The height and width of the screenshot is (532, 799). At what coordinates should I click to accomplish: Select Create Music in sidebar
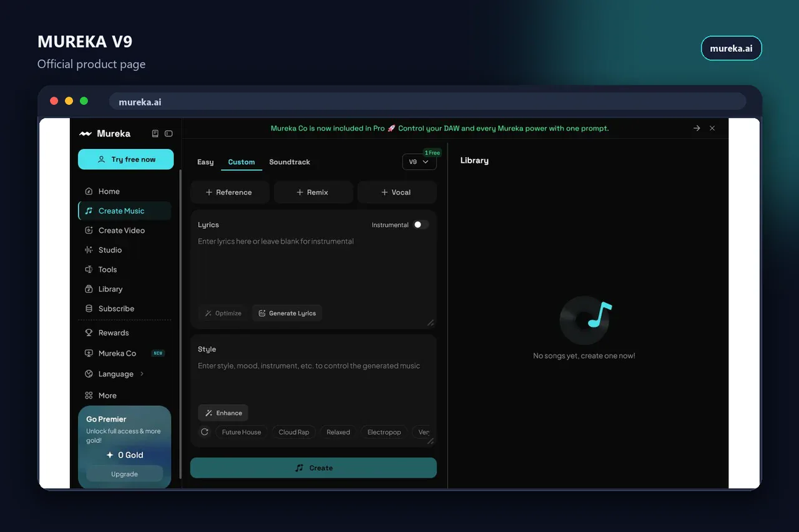125,211
